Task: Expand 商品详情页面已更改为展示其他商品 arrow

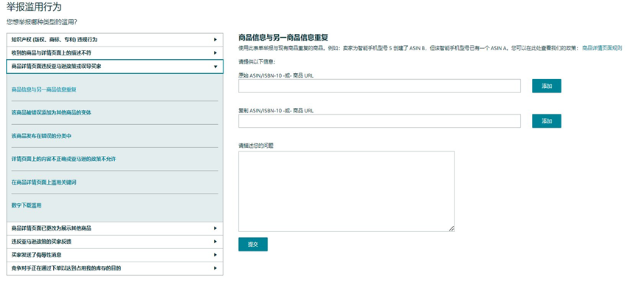Action: (x=215, y=228)
